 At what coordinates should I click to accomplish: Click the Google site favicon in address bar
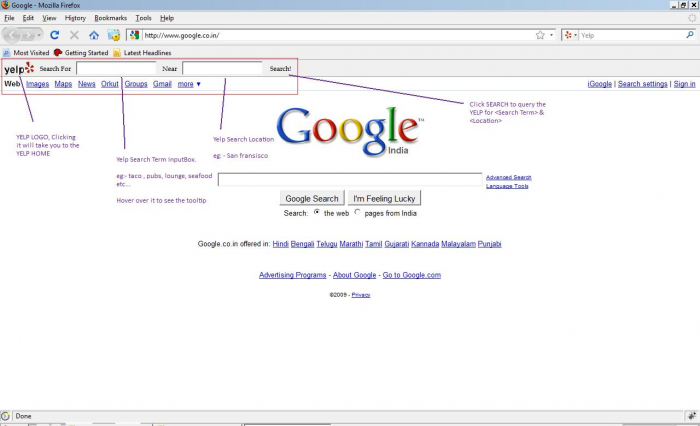coord(134,35)
